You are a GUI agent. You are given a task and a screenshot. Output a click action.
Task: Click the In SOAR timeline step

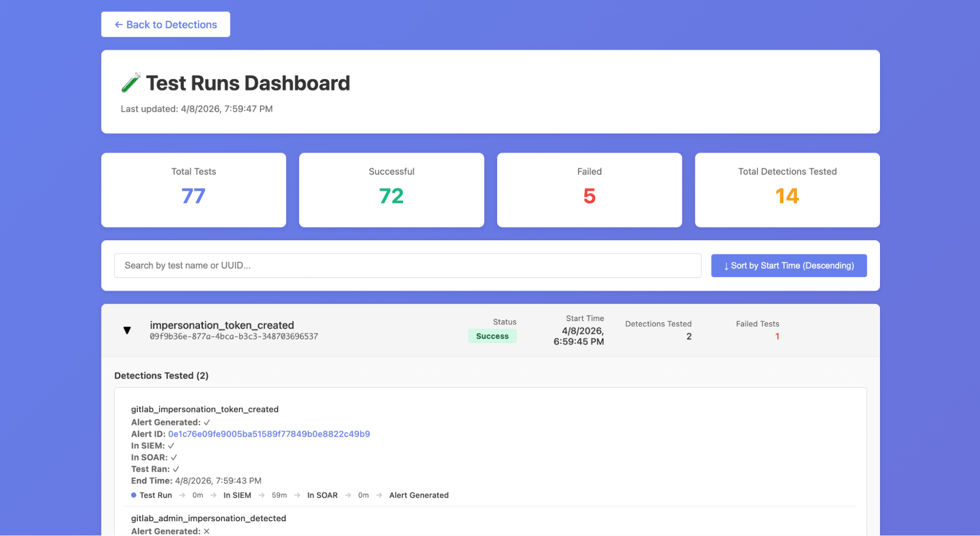click(323, 495)
